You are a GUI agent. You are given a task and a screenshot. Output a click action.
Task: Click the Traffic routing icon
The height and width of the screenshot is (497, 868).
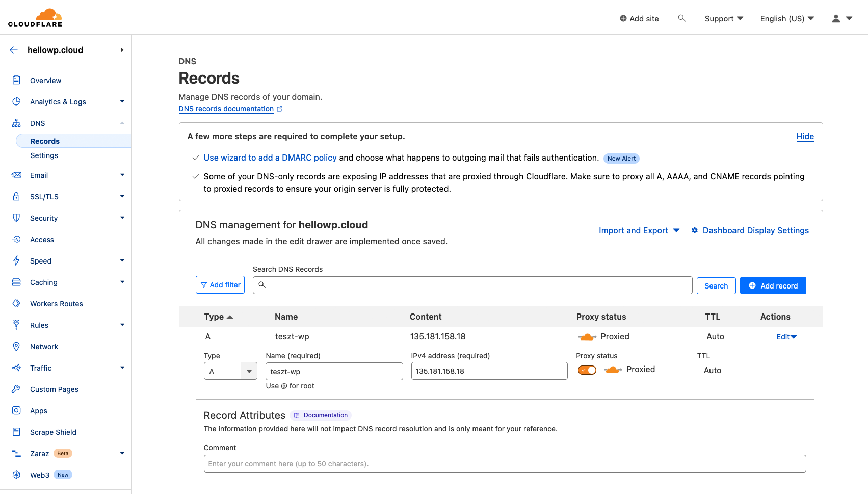coord(16,368)
